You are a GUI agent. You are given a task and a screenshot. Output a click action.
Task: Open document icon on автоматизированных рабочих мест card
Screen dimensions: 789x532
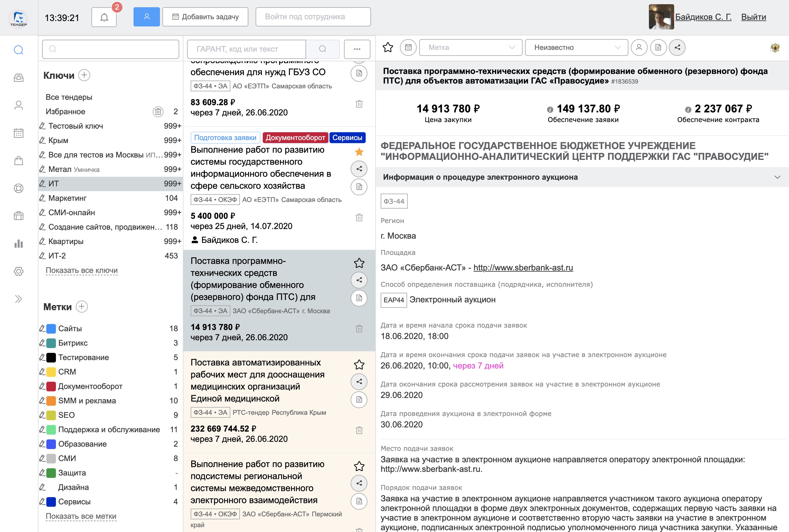click(x=359, y=400)
